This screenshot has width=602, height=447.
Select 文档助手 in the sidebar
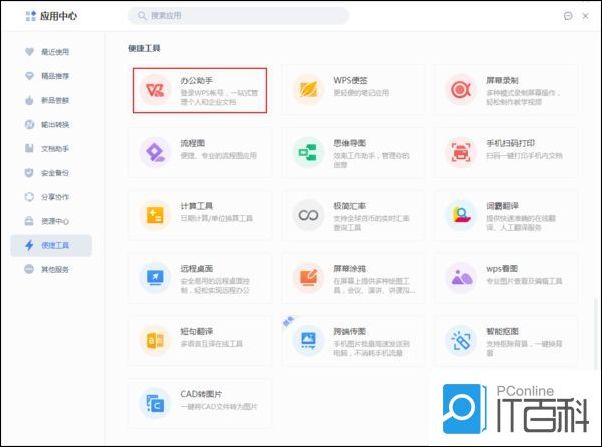[51, 148]
